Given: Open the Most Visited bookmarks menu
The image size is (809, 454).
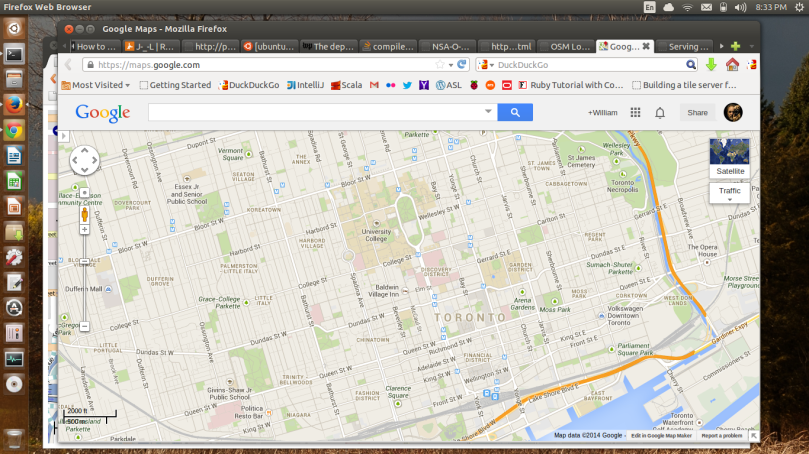Looking at the screenshot, I should 95,85.
